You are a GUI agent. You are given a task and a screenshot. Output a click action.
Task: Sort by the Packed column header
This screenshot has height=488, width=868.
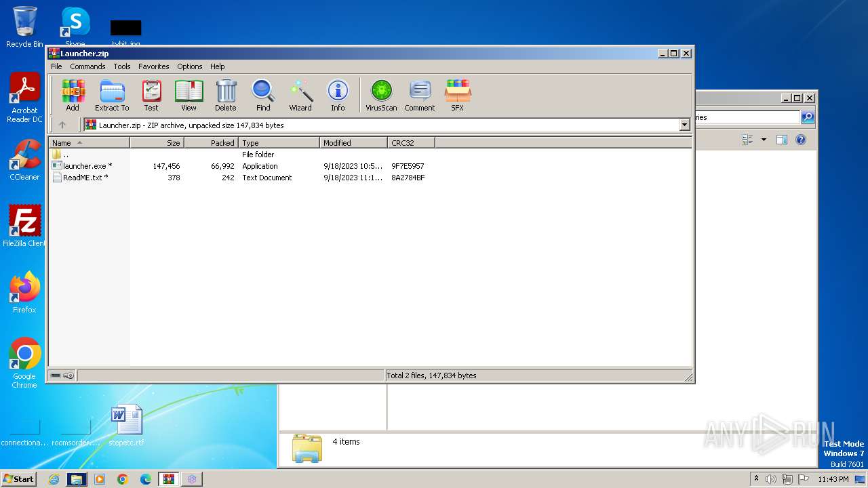(211, 143)
